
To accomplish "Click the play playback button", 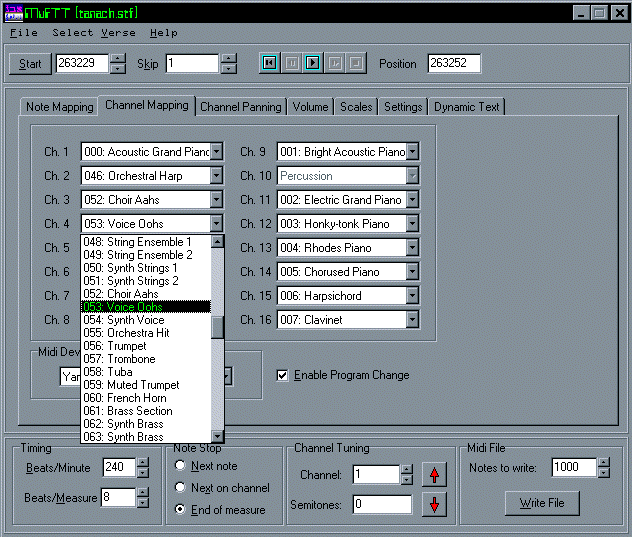I will (313, 63).
